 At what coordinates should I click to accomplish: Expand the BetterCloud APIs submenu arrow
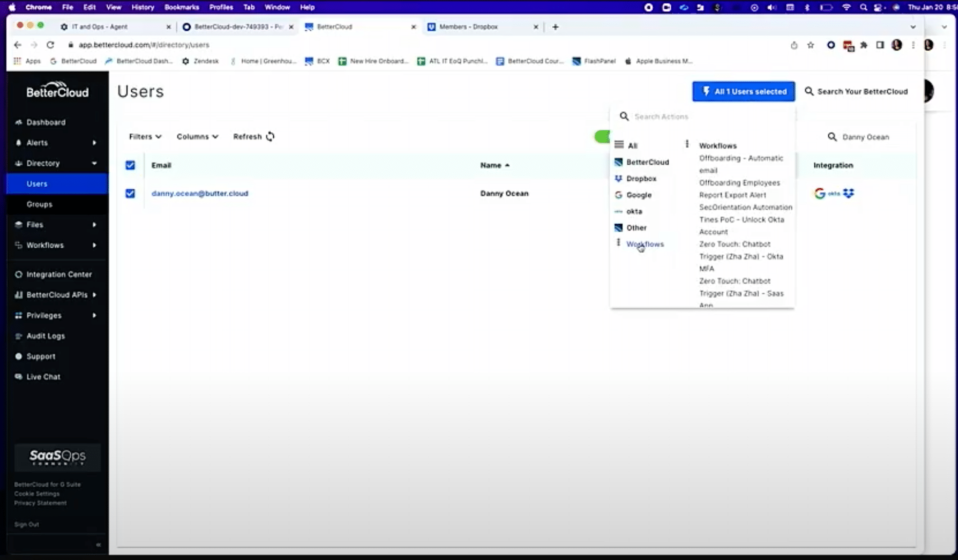94,295
